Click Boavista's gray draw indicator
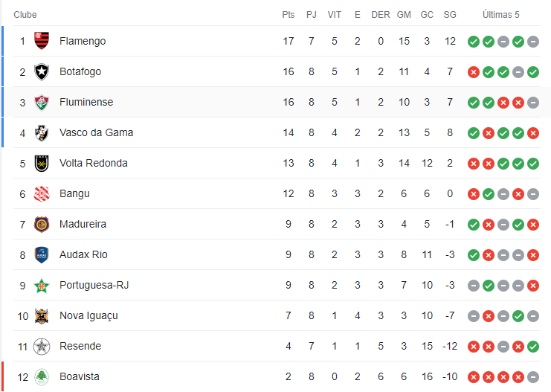Viewport: 551px width, 392px height. point(533,377)
